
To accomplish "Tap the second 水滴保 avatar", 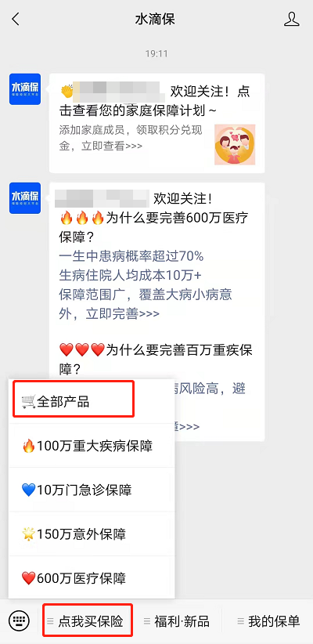I will [x=25, y=198].
